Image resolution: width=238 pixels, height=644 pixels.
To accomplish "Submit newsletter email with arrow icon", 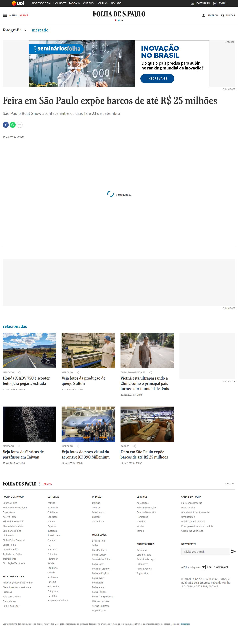I will (x=233, y=551).
